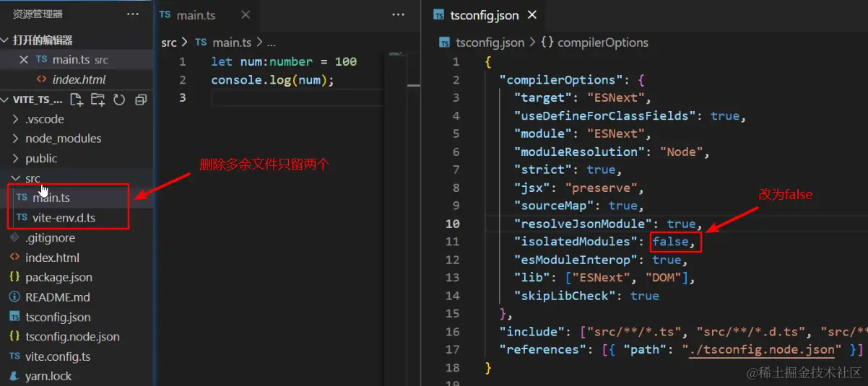Click "useDefineForClassFields" key
868x386 pixels.
pyautogui.click(x=606, y=115)
